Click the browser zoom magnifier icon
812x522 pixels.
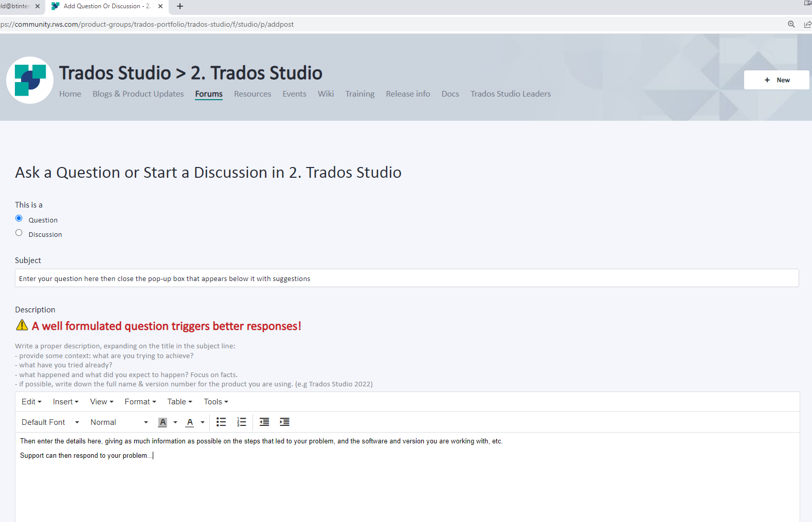tap(791, 24)
